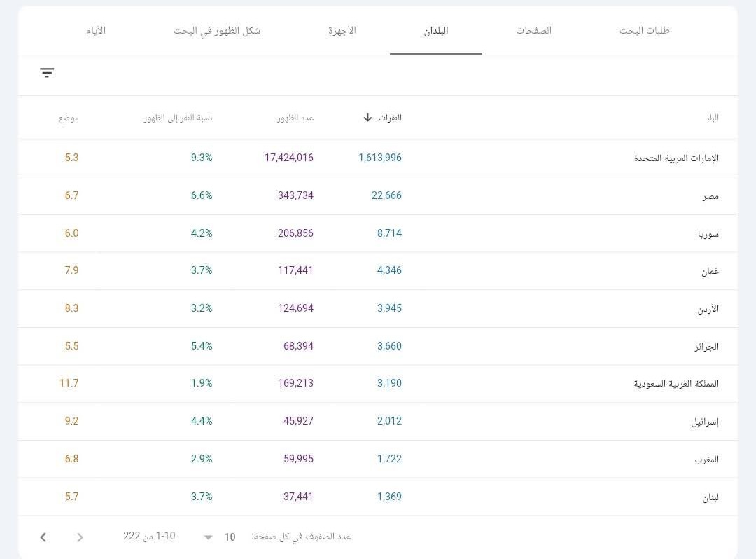Open the الصفحات tab
The image size is (756, 559).
(533, 31)
